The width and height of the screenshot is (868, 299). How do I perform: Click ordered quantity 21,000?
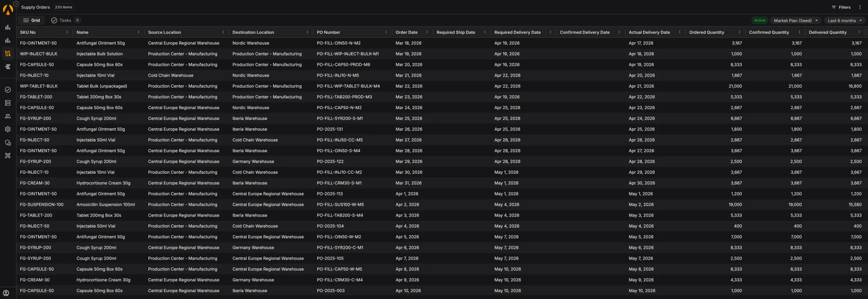click(x=735, y=86)
